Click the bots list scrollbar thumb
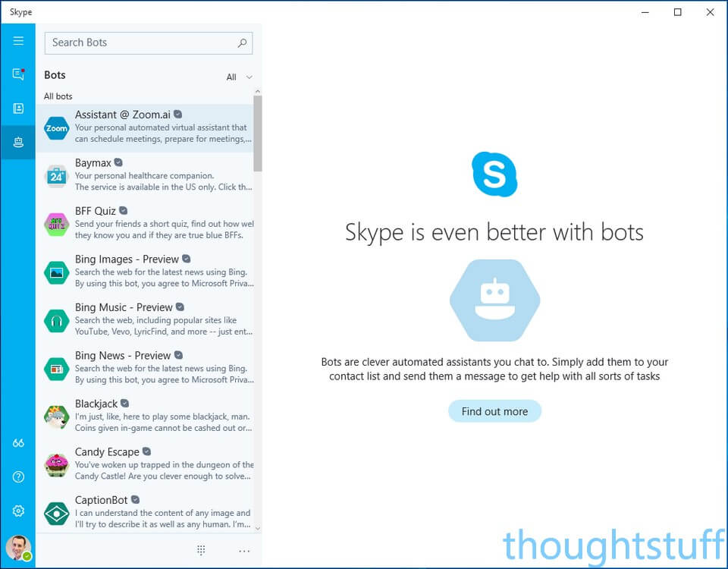The image size is (728, 569). tap(258, 134)
